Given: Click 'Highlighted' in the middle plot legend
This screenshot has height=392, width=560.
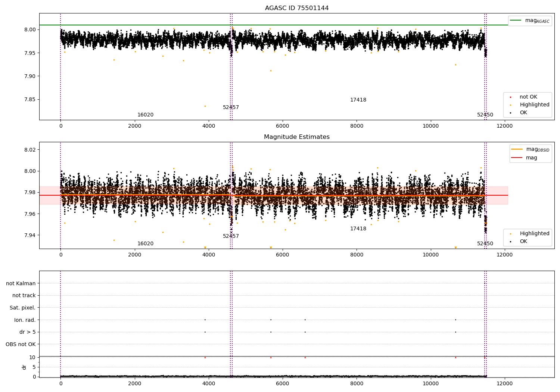Looking at the screenshot, I should (x=535, y=234).
